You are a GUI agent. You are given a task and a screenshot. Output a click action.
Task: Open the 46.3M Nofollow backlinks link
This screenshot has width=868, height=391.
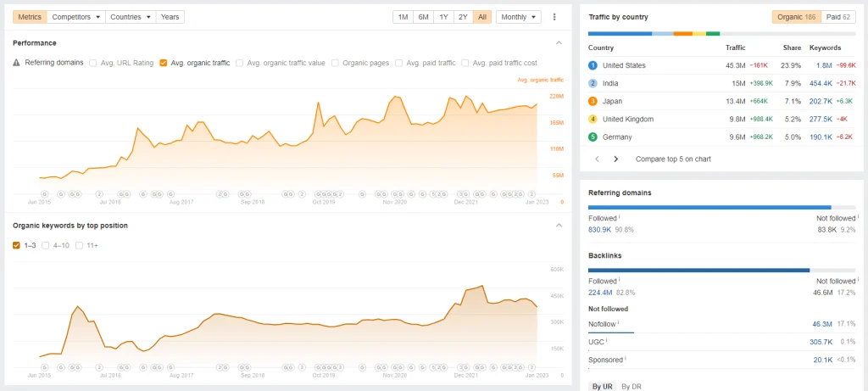point(824,322)
